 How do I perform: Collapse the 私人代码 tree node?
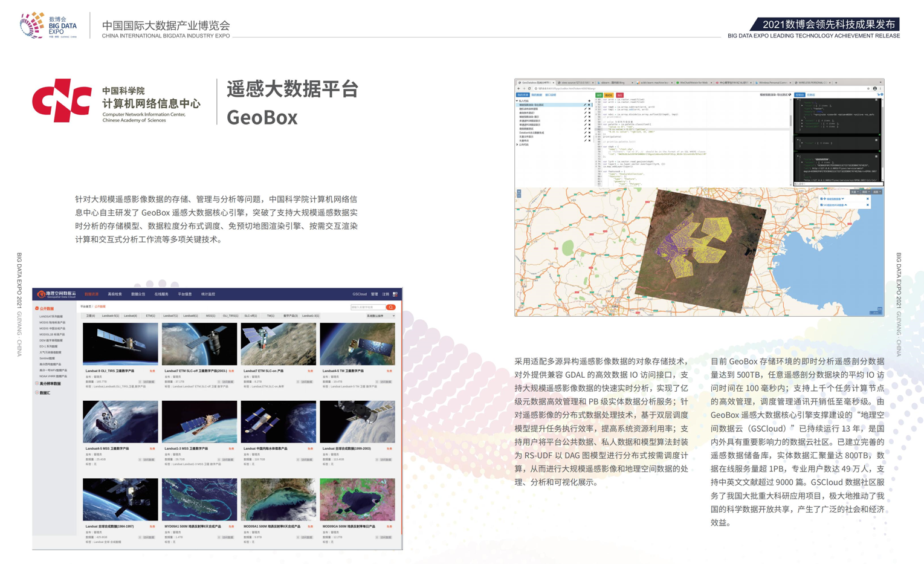pos(517,101)
